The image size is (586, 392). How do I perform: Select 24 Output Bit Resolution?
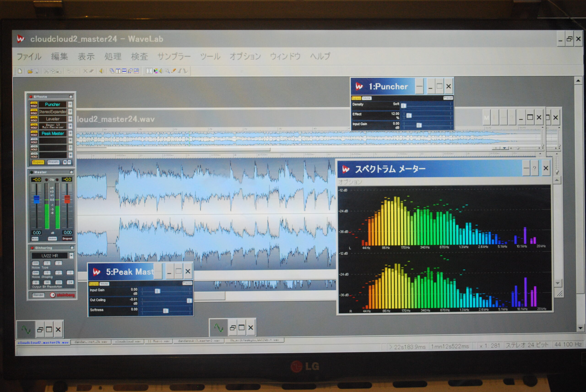71,282
